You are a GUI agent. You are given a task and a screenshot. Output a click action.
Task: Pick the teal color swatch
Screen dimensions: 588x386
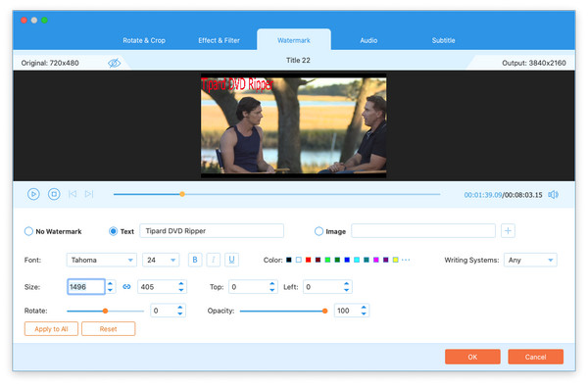[367, 260]
